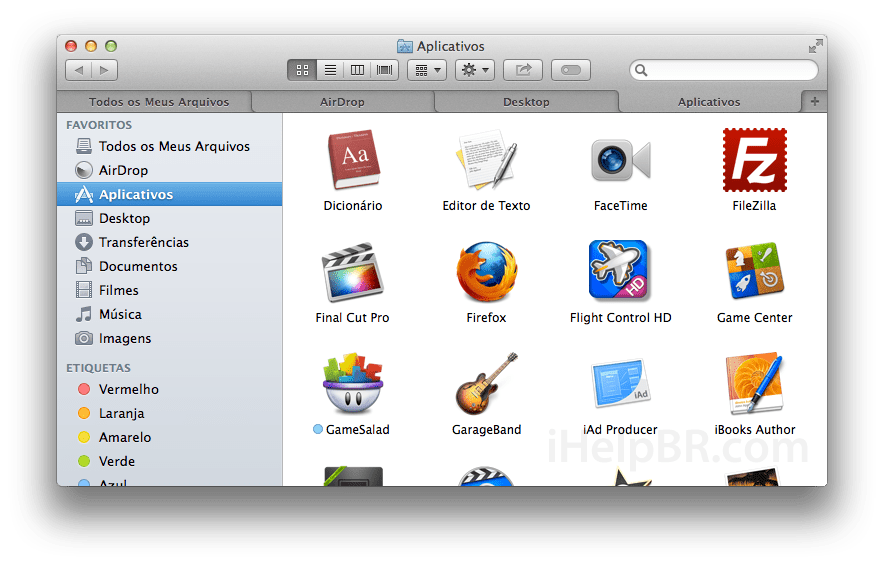Select the FileZilla app icon
The width and height of the screenshot is (884, 565).
[754, 160]
